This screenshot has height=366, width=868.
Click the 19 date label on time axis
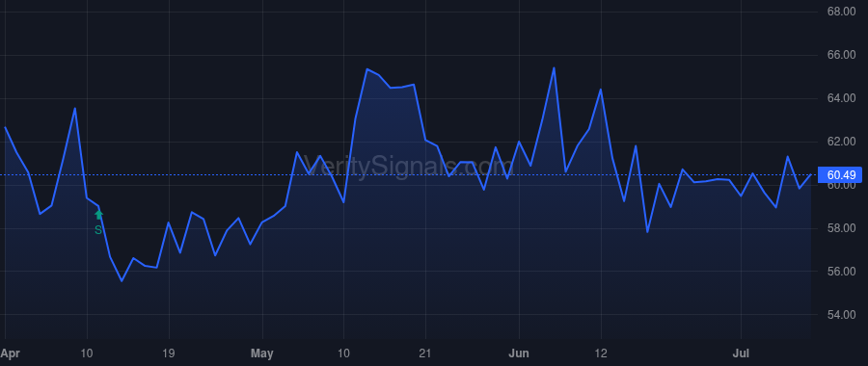(169, 353)
